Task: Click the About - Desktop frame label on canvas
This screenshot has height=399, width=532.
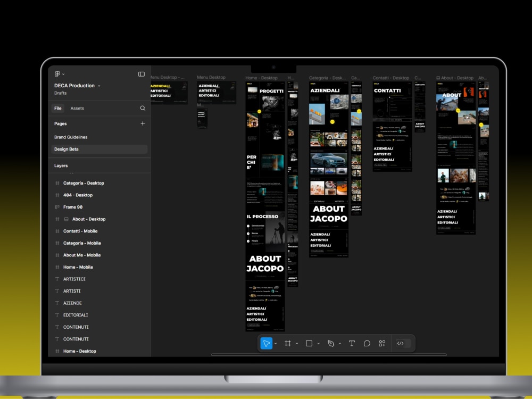Action: tap(455, 78)
